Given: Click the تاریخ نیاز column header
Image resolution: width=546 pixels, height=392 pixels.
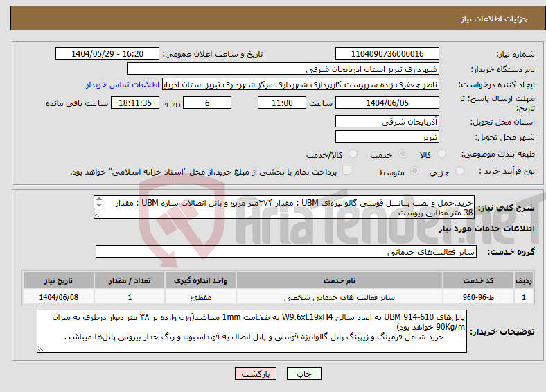Looking at the screenshot, I should coord(58,280).
